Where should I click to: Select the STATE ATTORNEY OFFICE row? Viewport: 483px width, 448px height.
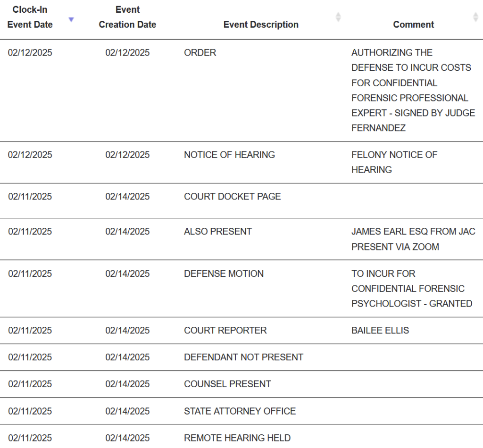tap(240, 411)
